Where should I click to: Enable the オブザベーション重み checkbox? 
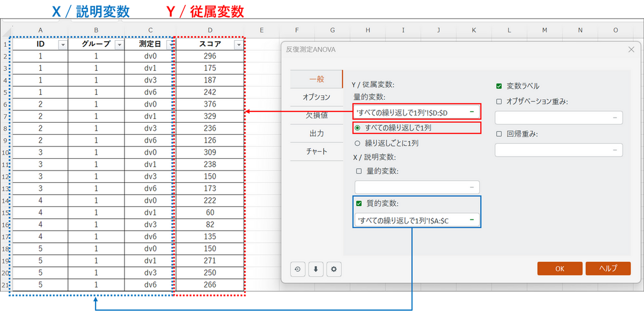tap(499, 101)
